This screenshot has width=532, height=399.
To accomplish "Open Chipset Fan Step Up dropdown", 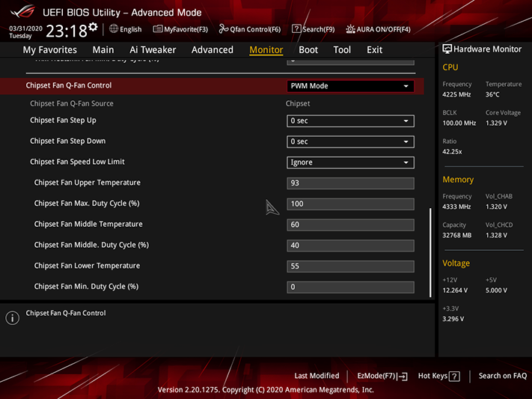I will pos(350,121).
